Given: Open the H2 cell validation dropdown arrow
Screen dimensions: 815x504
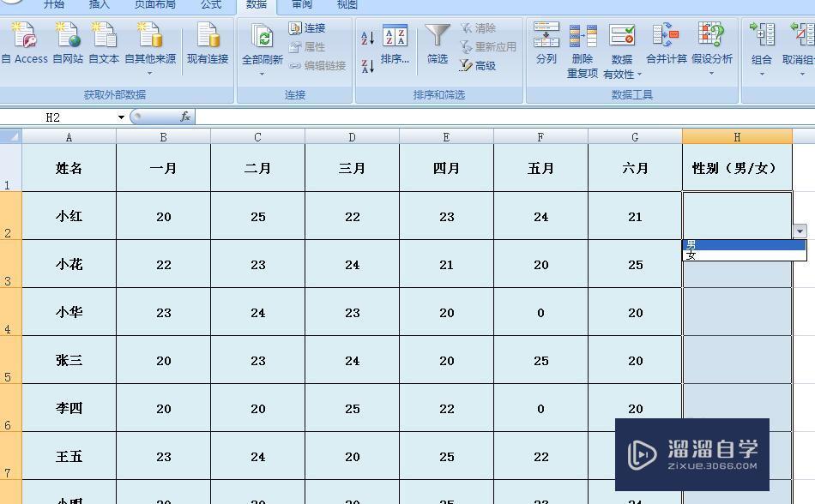Looking at the screenshot, I should (799, 231).
